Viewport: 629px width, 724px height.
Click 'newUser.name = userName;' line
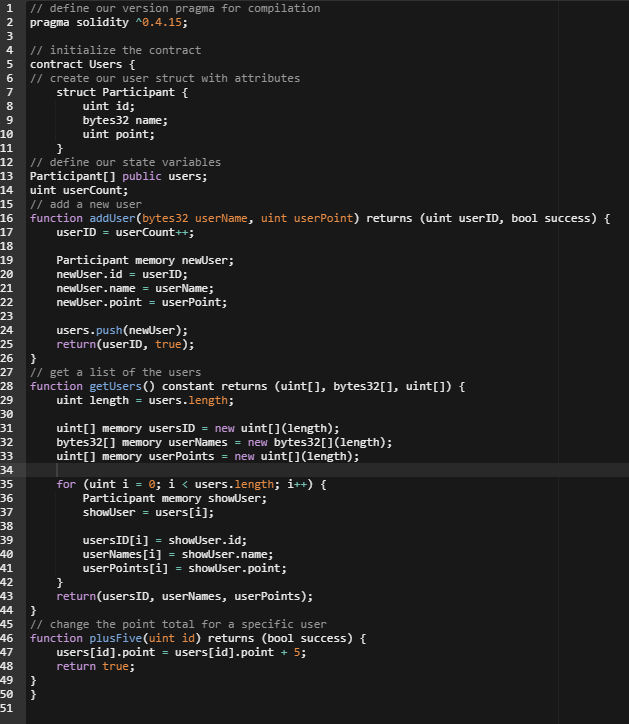[x=135, y=288]
